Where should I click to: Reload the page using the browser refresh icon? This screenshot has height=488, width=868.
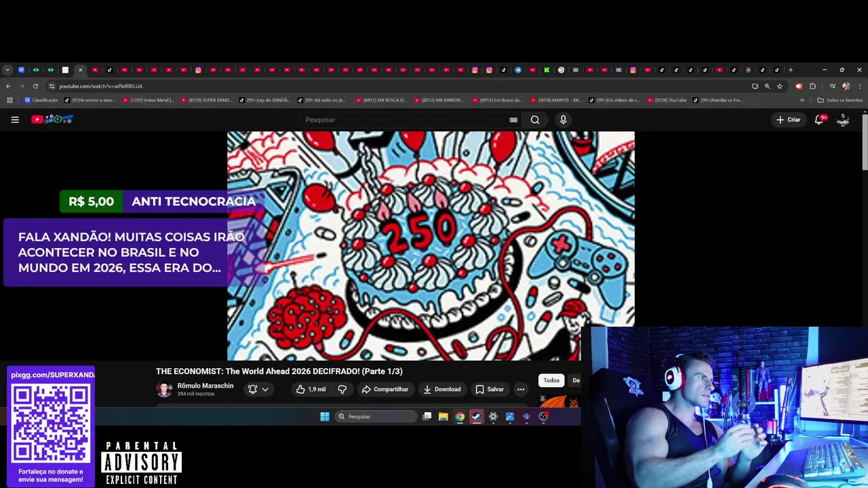pyautogui.click(x=35, y=86)
